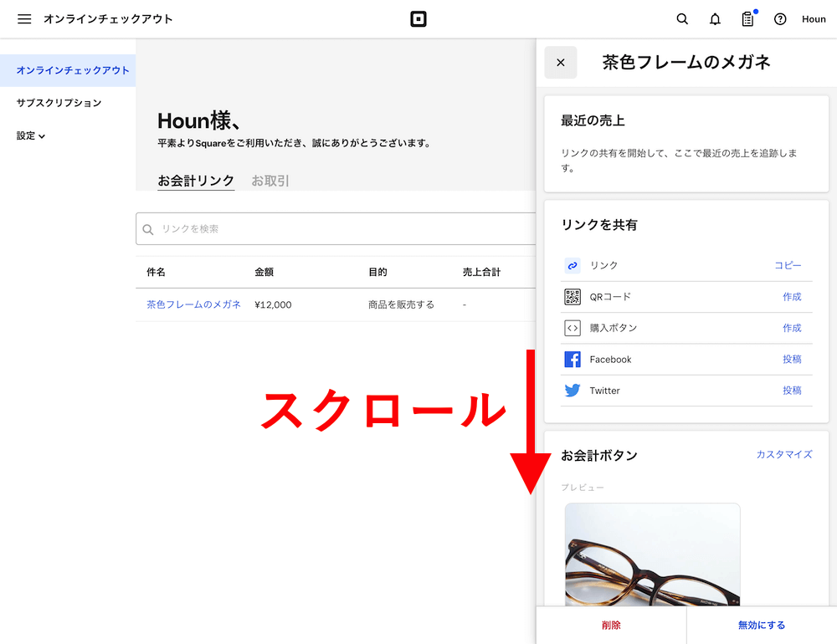Click the QR code icon

(573, 297)
